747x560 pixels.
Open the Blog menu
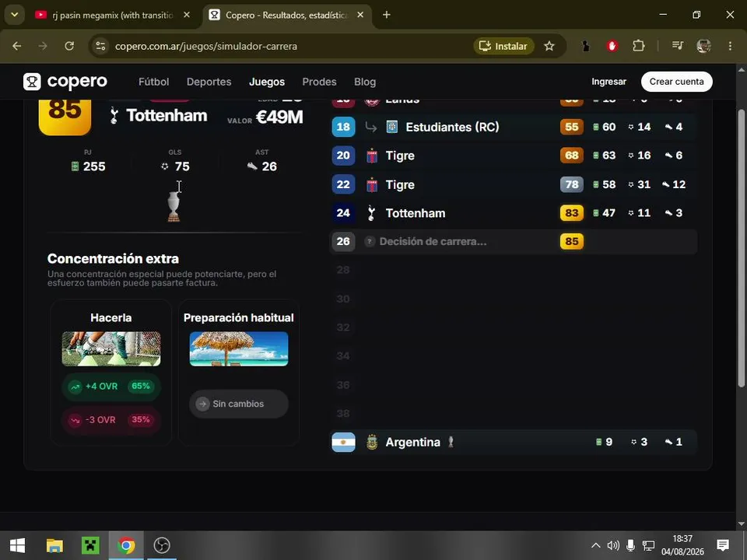click(x=365, y=82)
